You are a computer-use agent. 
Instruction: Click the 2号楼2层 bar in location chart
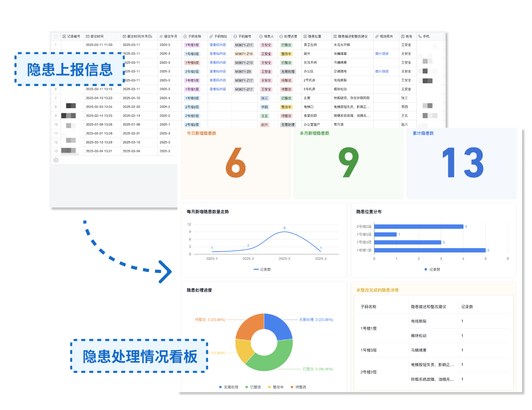pyautogui.click(x=419, y=227)
